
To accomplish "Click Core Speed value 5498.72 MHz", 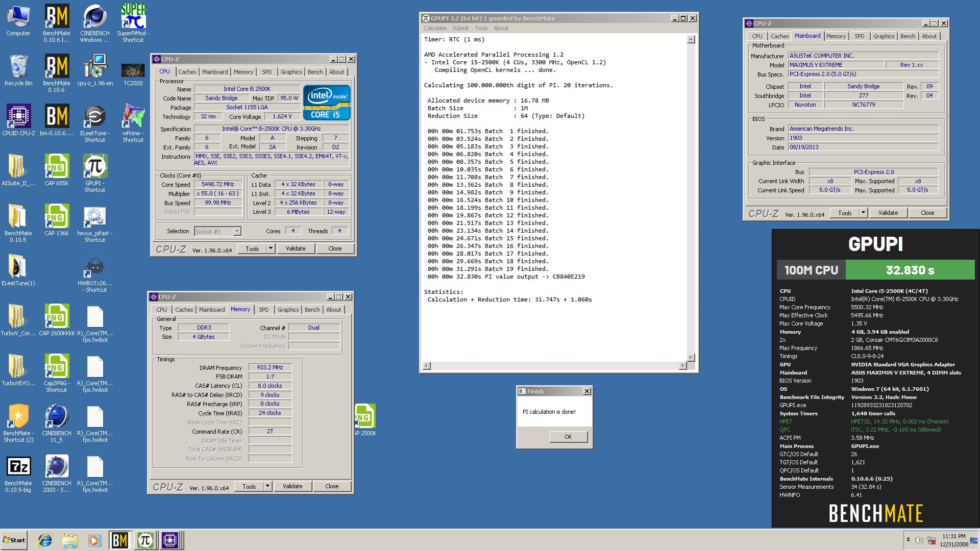I will click(218, 184).
